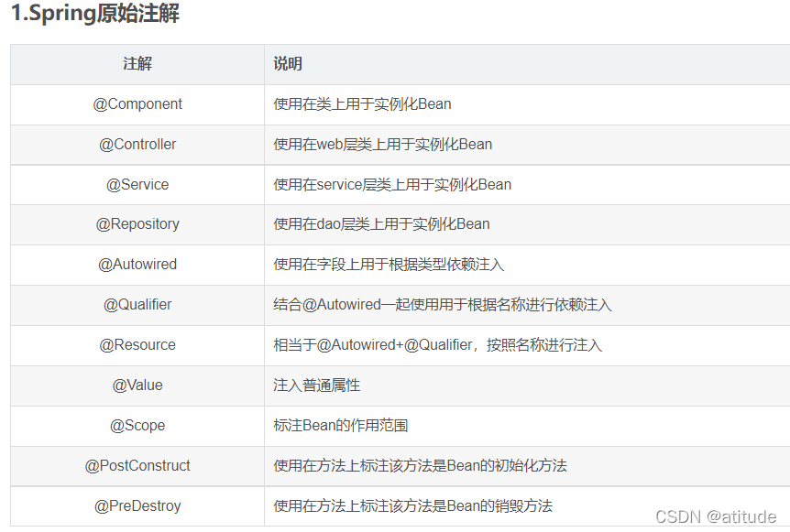Click the '@Value' cell
The image size is (790, 532).
[x=137, y=385]
